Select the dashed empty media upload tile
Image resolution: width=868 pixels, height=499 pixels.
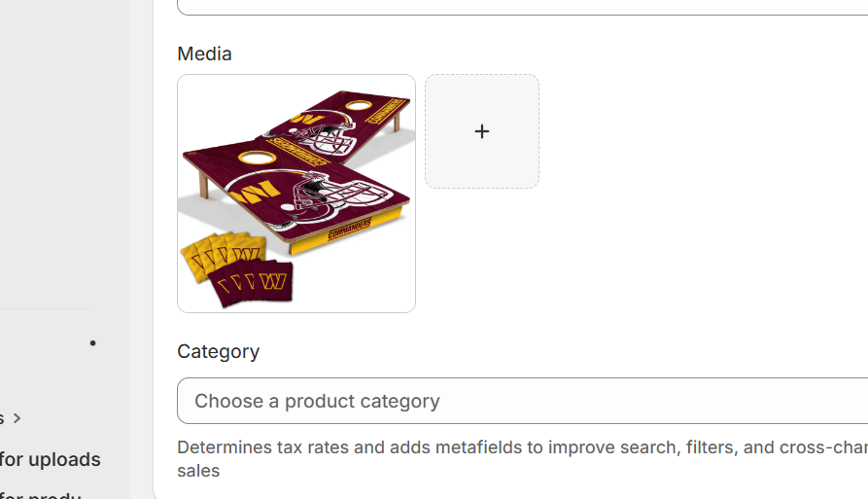tap(481, 131)
